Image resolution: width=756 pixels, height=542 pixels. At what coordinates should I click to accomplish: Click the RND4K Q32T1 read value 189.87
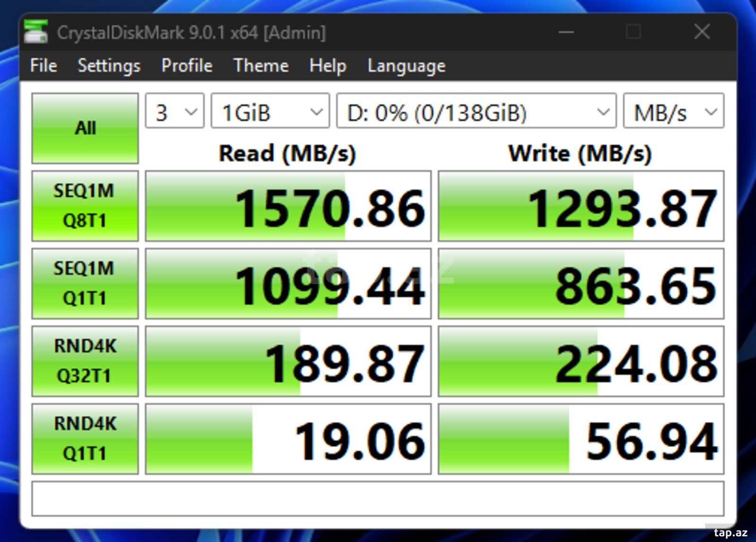tap(288, 361)
